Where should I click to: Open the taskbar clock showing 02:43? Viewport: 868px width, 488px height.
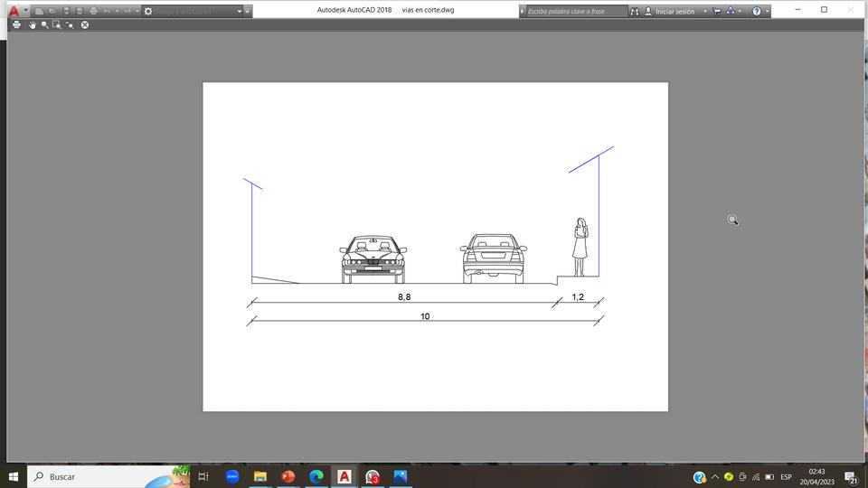tap(817, 476)
